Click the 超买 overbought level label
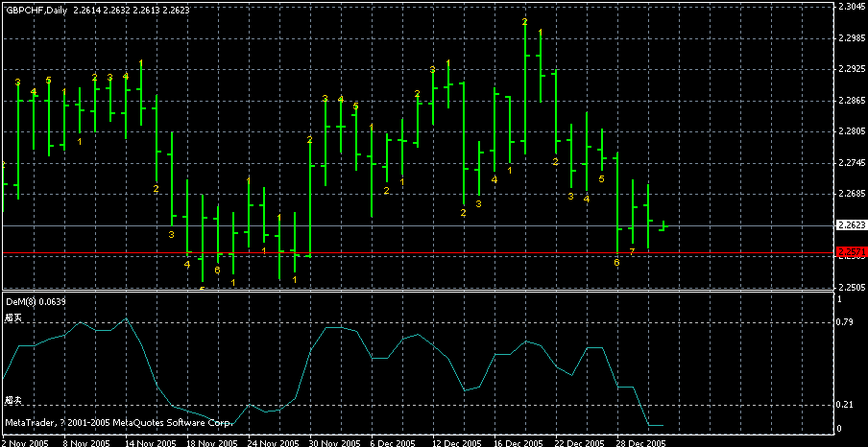Screen dimensions: 868x447 tap(12, 318)
